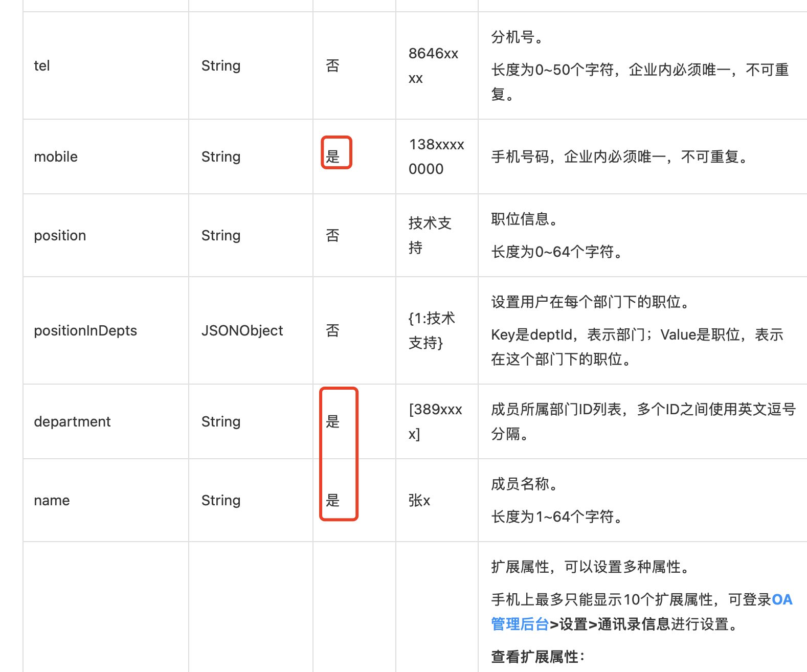Click the text 长度为0~50个字符
Viewport: 807px width, 672px height.
(552, 70)
